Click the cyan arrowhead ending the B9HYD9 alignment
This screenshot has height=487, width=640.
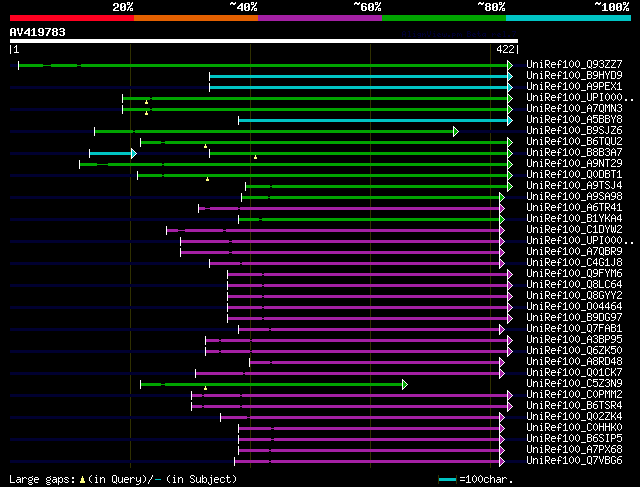coord(510,76)
